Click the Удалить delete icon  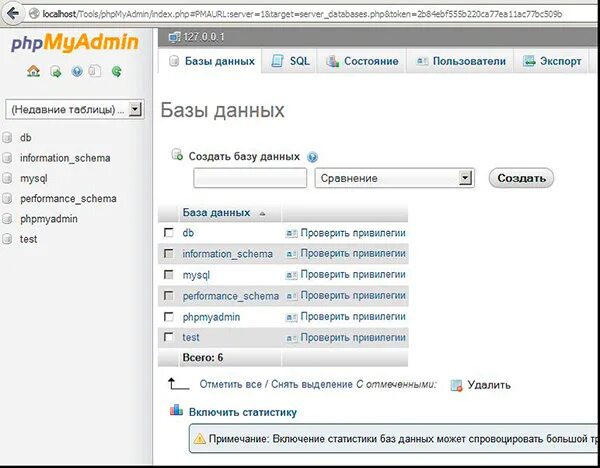[x=457, y=385]
